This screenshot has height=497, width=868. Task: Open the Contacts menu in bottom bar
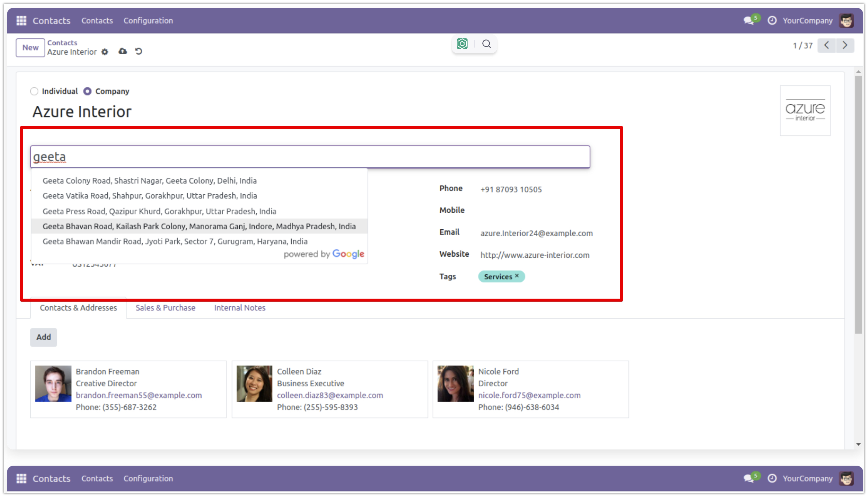click(97, 479)
